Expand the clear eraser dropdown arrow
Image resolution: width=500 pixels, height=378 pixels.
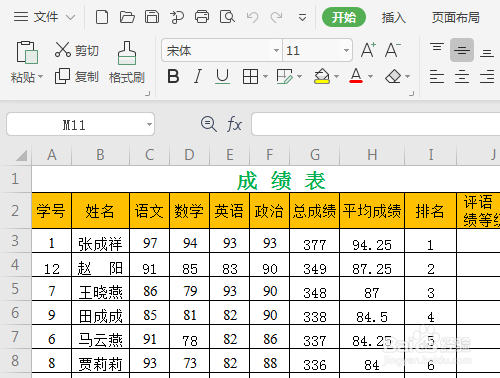point(407,77)
